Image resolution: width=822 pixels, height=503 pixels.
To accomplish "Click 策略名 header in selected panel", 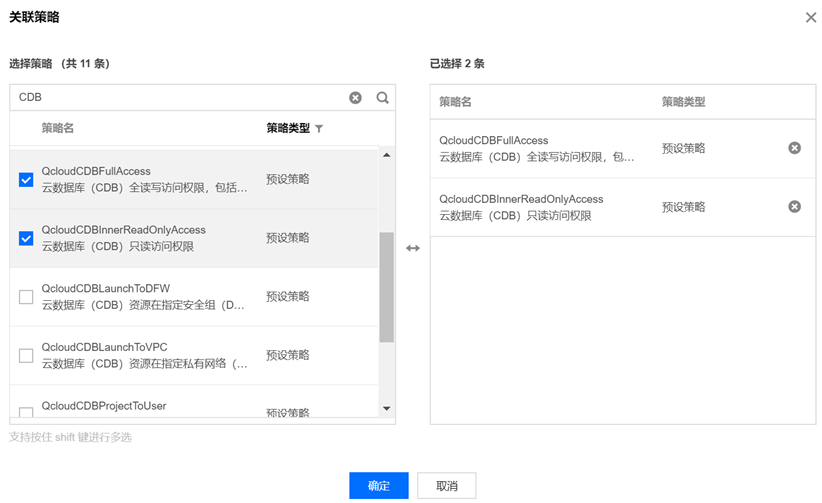I will pos(455,102).
